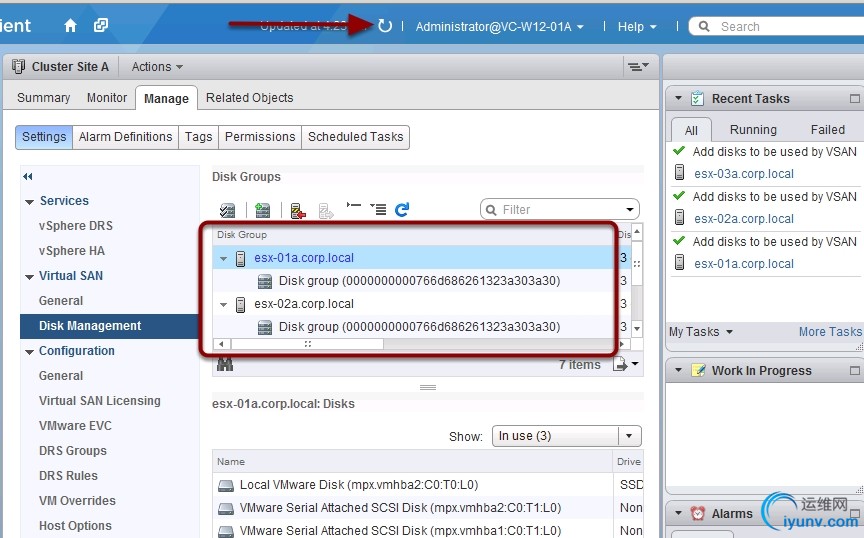Image resolution: width=864 pixels, height=538 pixels.
Task: Click the greyed-out disk move icon in Disk Groups toolbar
Action: coord(326,211)
